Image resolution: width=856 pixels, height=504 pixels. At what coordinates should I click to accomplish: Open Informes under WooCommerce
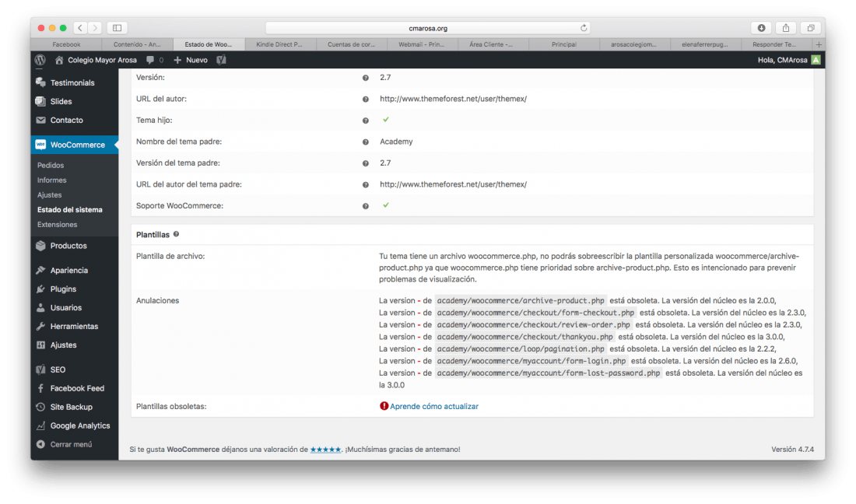pyautogui.click(x=52, y=180)
